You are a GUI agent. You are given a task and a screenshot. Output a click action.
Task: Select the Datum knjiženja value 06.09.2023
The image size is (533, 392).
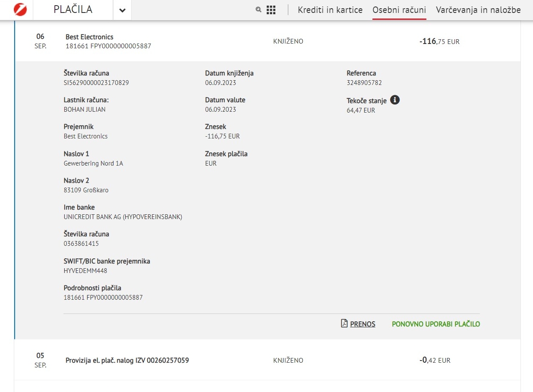221,83
